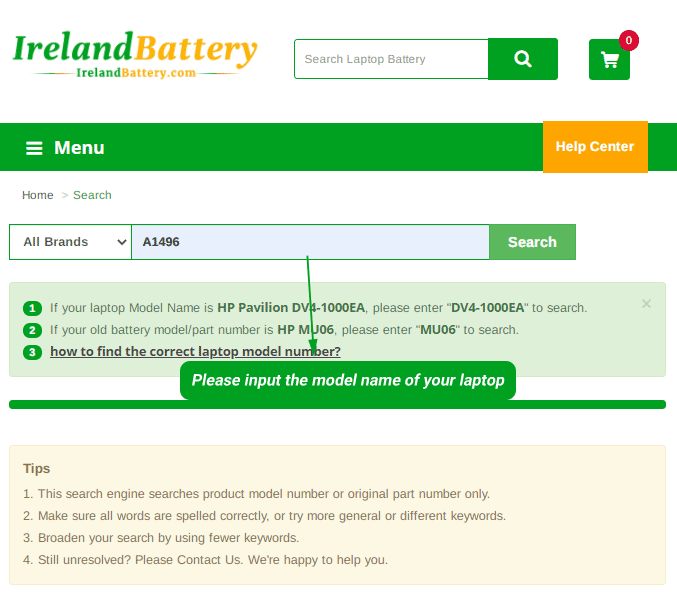This screenshot has width=677, height=594.
Task: Click the green progress bar
Action: point(337,405)
